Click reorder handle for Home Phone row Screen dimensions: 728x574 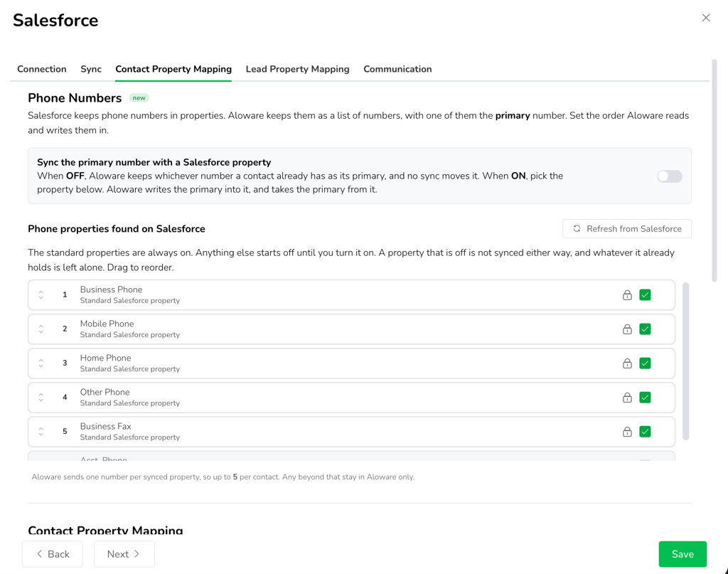tap(41, 363)
